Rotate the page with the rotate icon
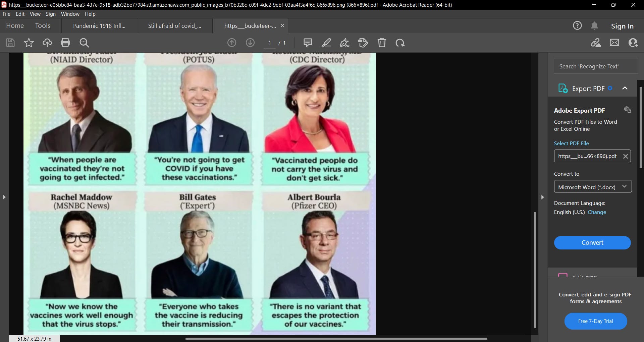The width and height of the screenshot is (644, 342). [400, 43]
